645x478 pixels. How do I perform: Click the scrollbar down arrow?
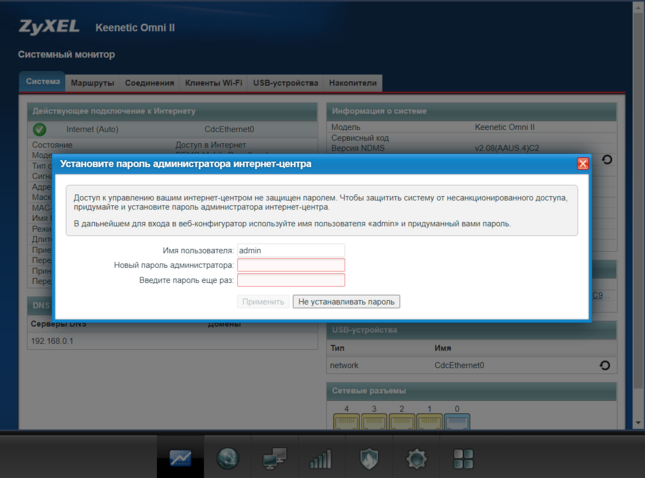(x=638, y=422)
